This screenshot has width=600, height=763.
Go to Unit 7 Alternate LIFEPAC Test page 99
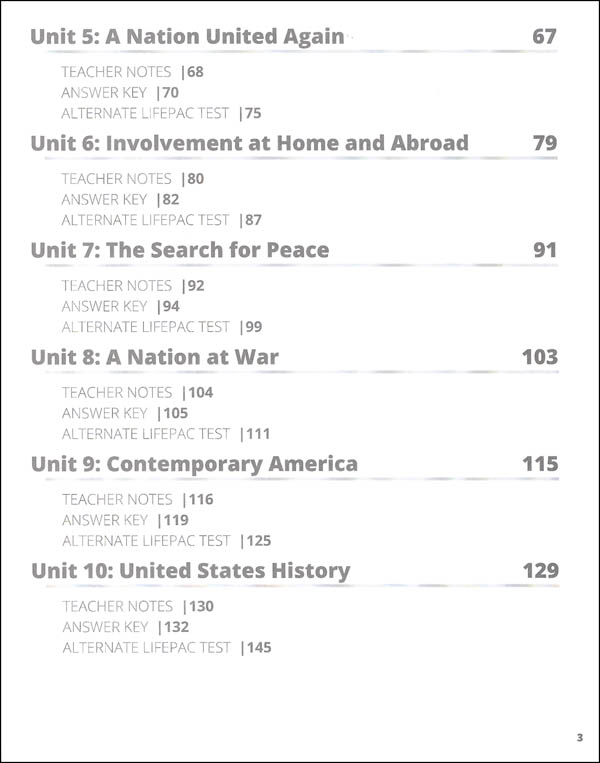(162, 327)
